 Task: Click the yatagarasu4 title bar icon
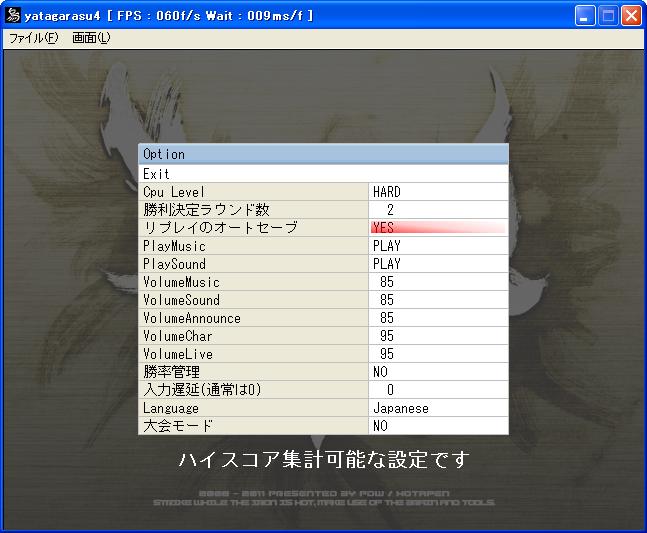click(13, 16)
